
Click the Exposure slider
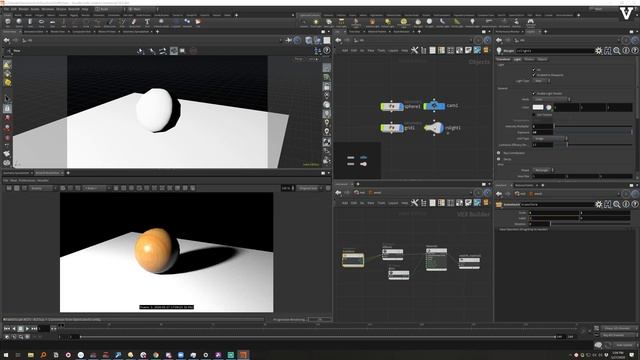(593, 132)
